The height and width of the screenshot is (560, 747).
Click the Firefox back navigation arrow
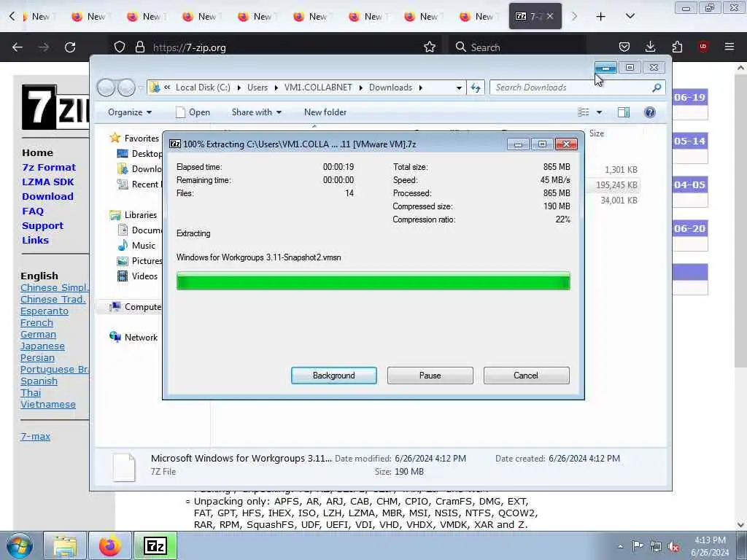pyautogui.click(x=18, y=47)
